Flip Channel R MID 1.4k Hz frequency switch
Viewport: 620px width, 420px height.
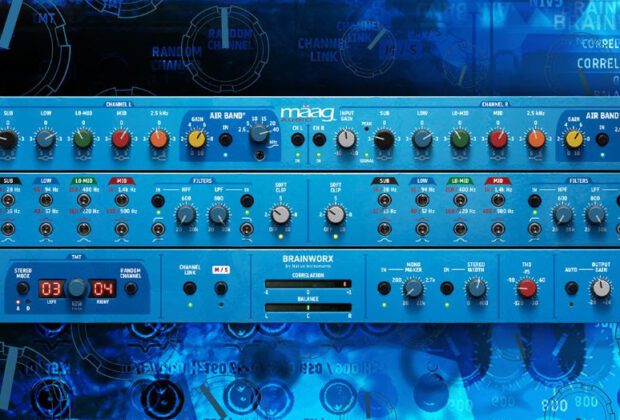coord(498,200)
